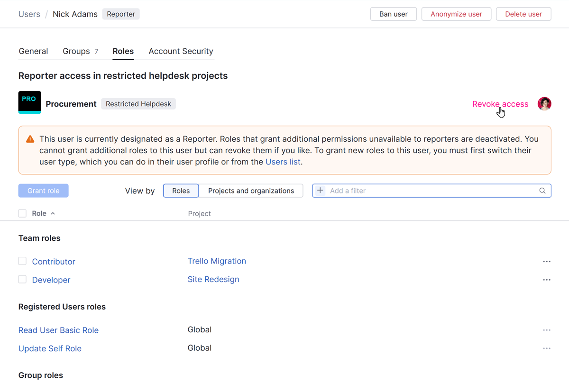Screen dimensions: 569x392
Task: Switch to the Account Security tab
Action: coord(181,51)
